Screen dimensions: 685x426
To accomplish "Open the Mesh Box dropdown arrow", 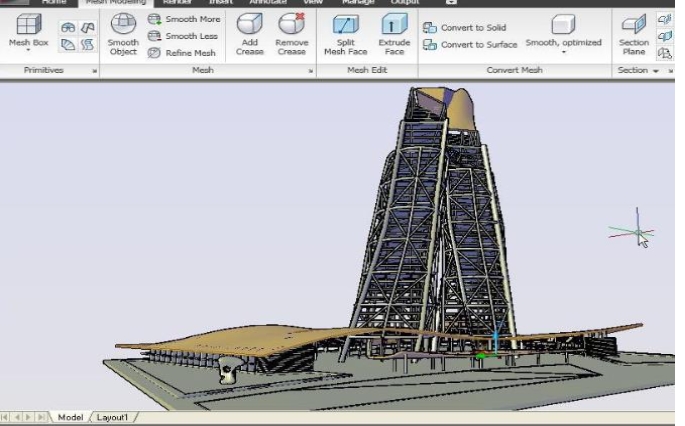I will 28,50.
